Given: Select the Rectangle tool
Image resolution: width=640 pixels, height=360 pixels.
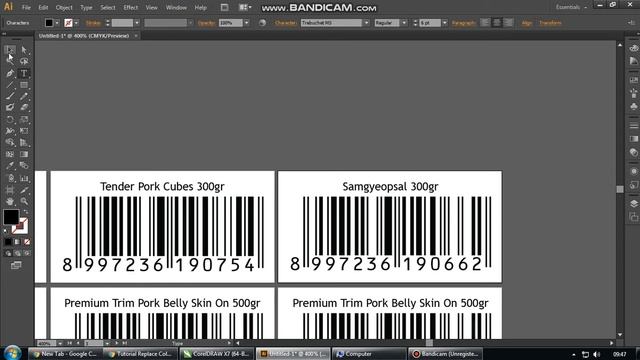Looking at the screenshot, I should point(24,85).
